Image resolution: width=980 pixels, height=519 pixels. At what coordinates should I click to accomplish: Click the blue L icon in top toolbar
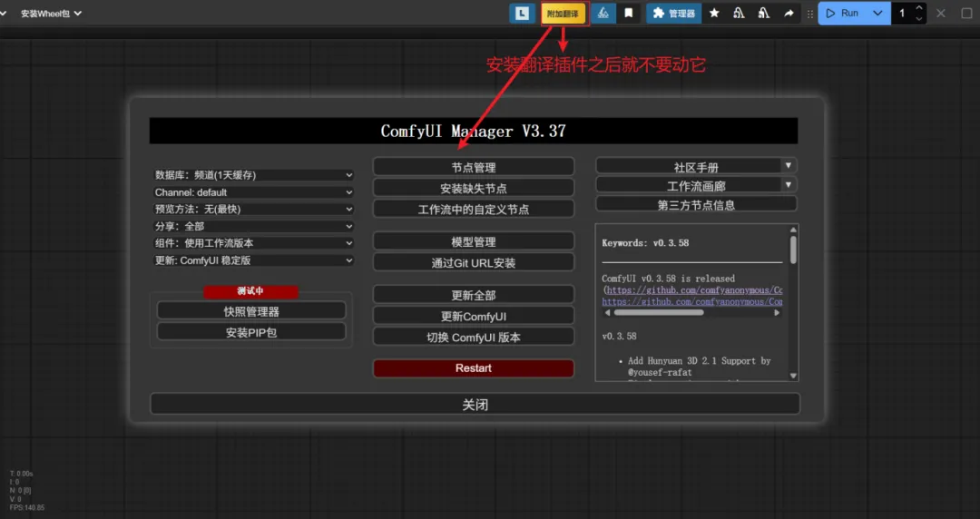tap(522, 13)
